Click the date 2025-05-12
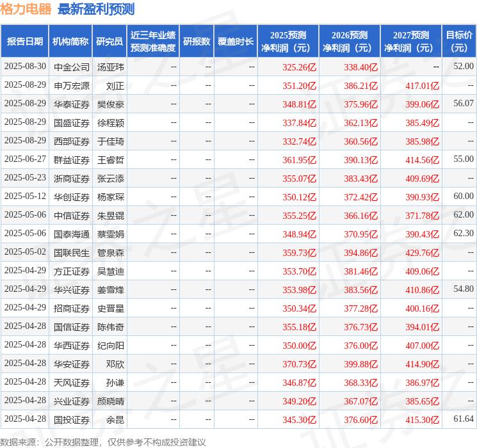 pyautogui.click(x=25, y=196)
